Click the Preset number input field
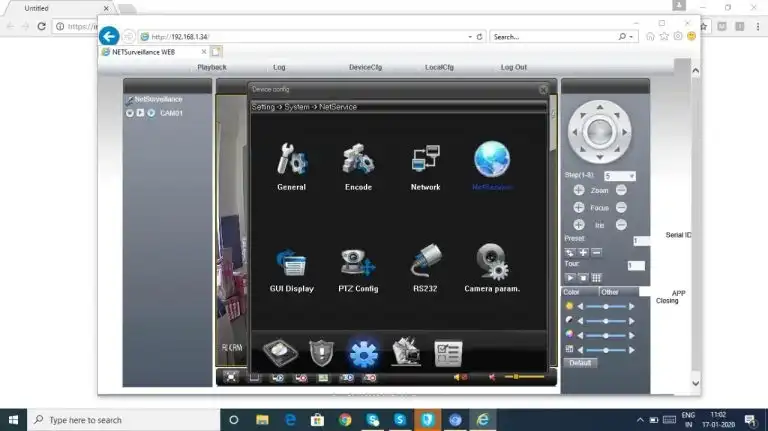Viewport: 768px width, 431px height. pos(641,240)
